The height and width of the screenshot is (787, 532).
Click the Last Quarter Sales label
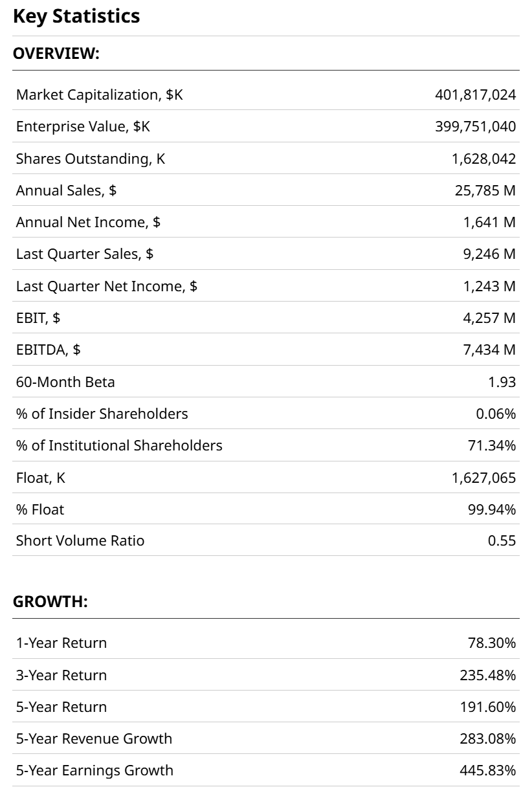coord(85,254)
